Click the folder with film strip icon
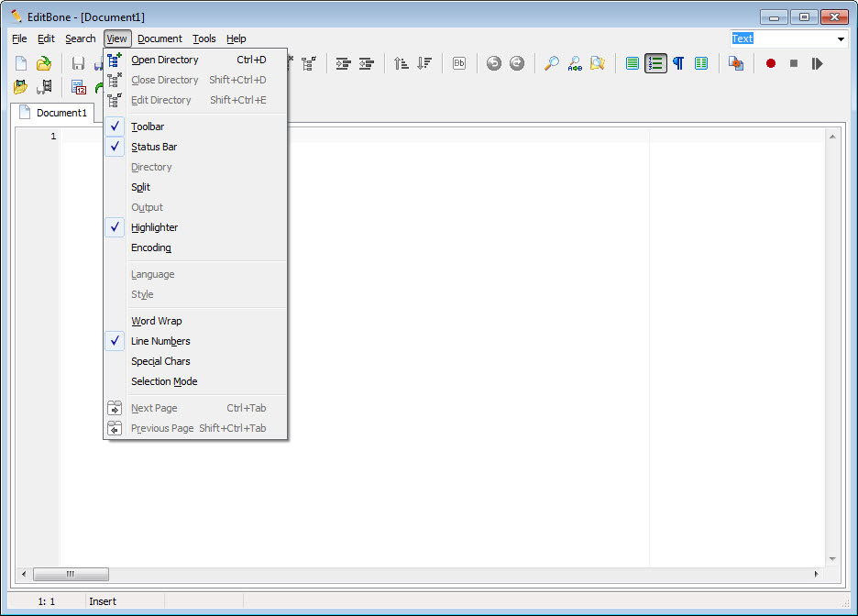This screenshot has width=858, height=616. click(20, 86)
